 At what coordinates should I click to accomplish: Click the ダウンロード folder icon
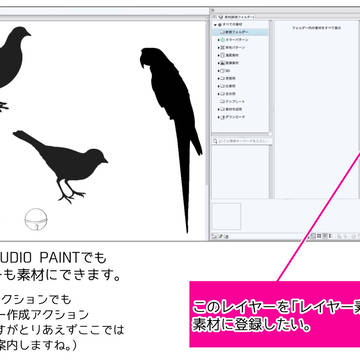pos(223,117)
